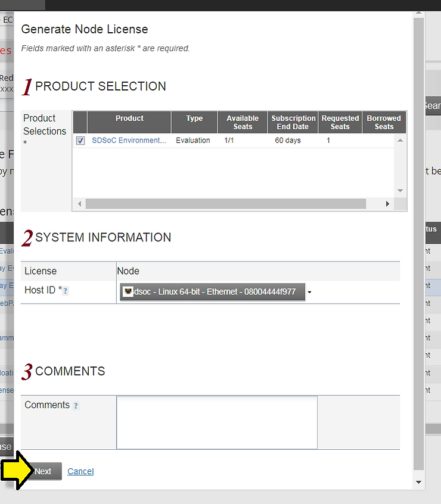Viewport: 441px width, 504px height.
Task: Click the product table horizontal scrollbar
Action: (225, 204)
